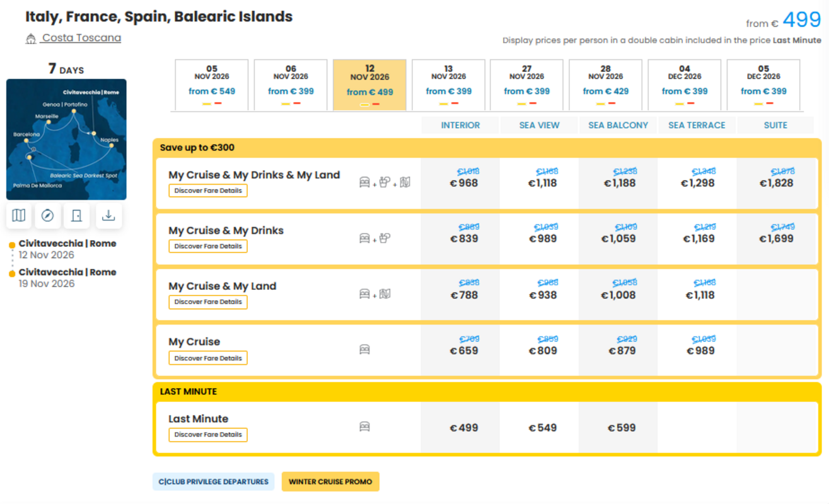Discover Fare Details for Last Minute

point(208,435)
